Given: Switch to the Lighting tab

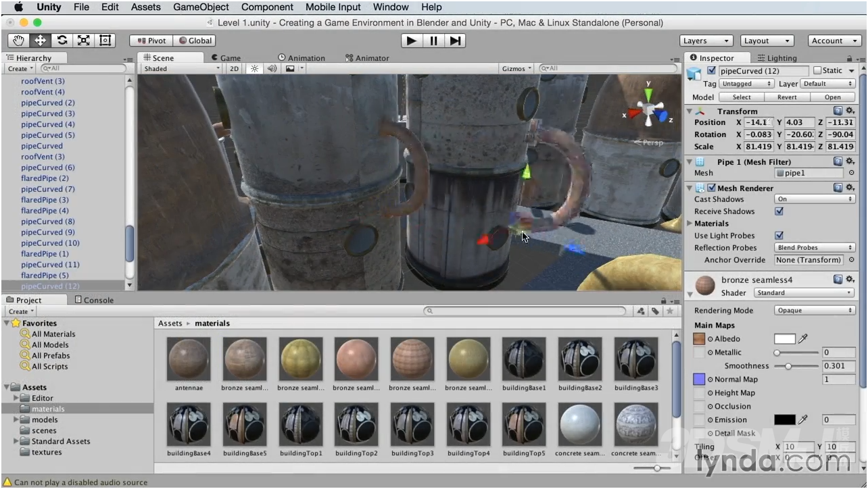Looking at the screenshot, I should 777,58.
